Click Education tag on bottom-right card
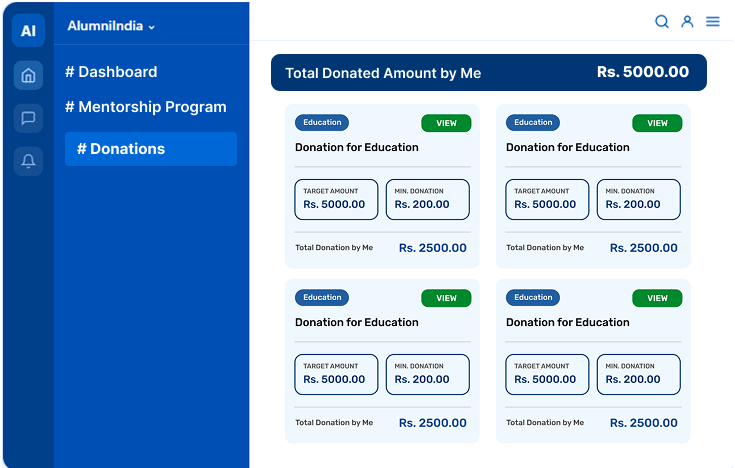 tap(533, 297)
